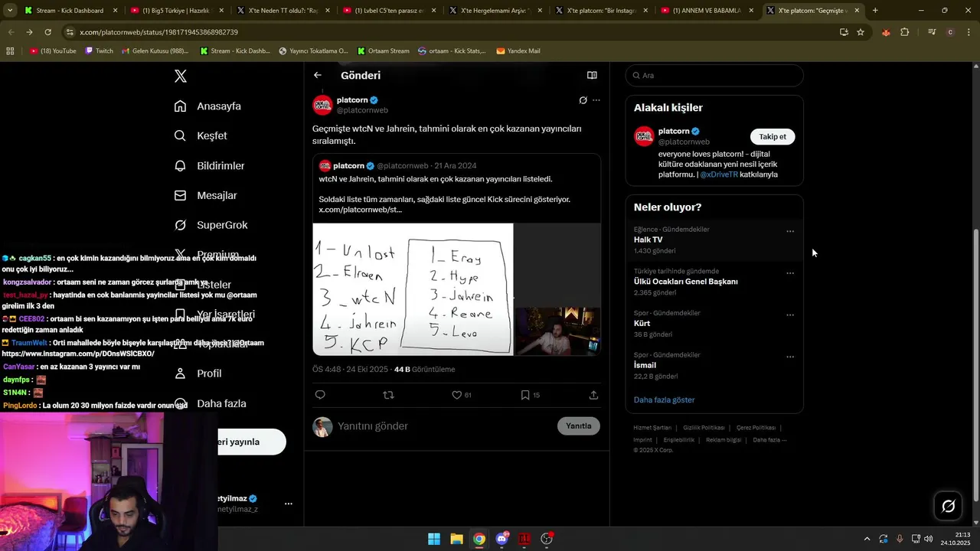Open the streamer webcam image in quoted post

(x=557, y=331)
